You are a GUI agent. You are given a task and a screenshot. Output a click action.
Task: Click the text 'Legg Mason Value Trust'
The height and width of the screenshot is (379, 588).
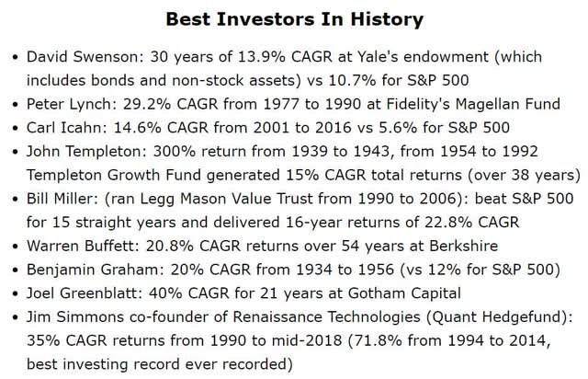pos(228,199)
